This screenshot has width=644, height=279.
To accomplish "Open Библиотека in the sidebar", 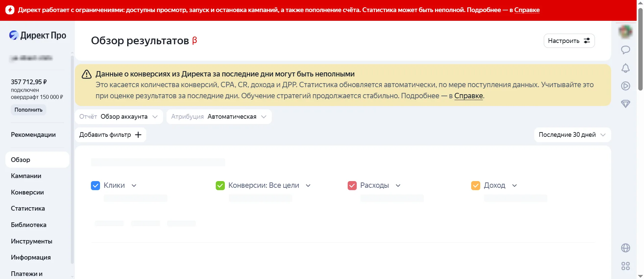I will 29,225.
